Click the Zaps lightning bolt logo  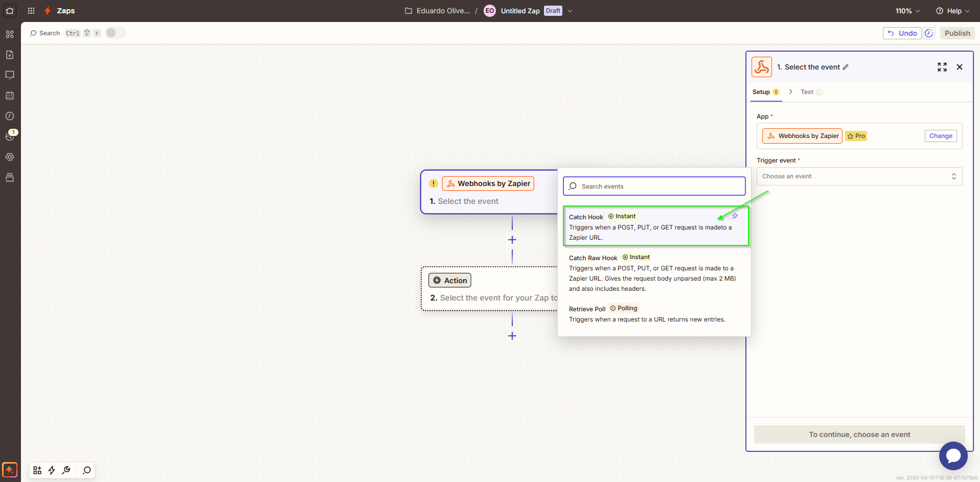pyautogui.click(x=48, y=11)
